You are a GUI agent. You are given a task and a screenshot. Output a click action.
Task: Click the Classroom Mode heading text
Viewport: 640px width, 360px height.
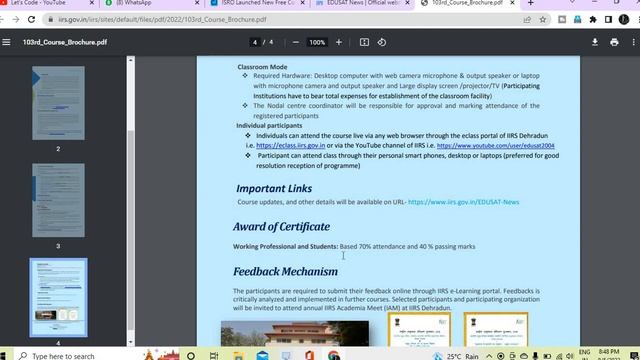(x=262, y=67)
